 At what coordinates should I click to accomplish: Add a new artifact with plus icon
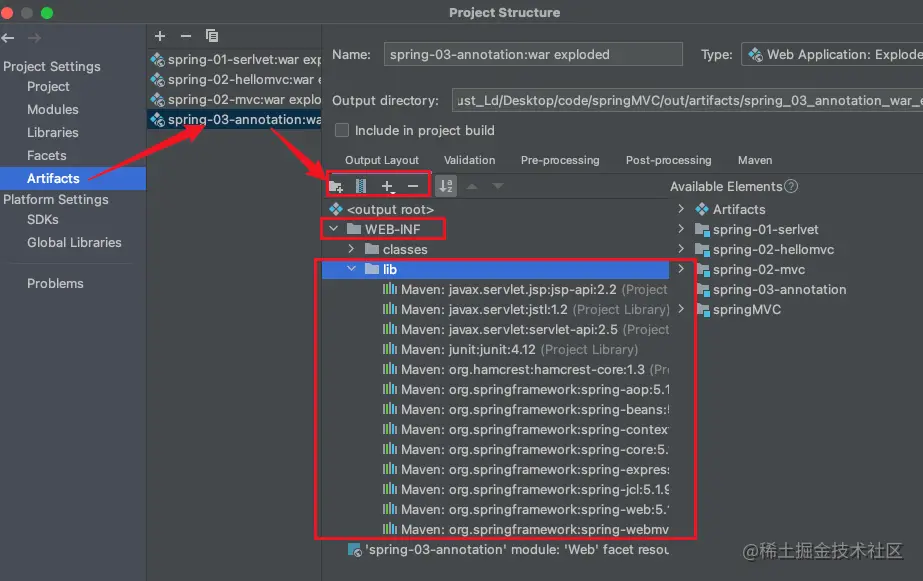click(x=160, y=36)
